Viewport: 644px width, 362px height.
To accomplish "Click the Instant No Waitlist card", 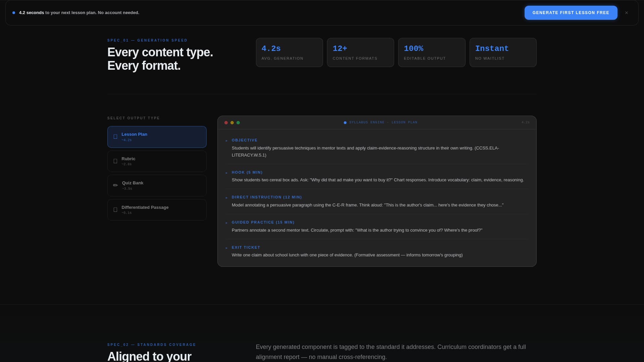I will coord(503,53).
